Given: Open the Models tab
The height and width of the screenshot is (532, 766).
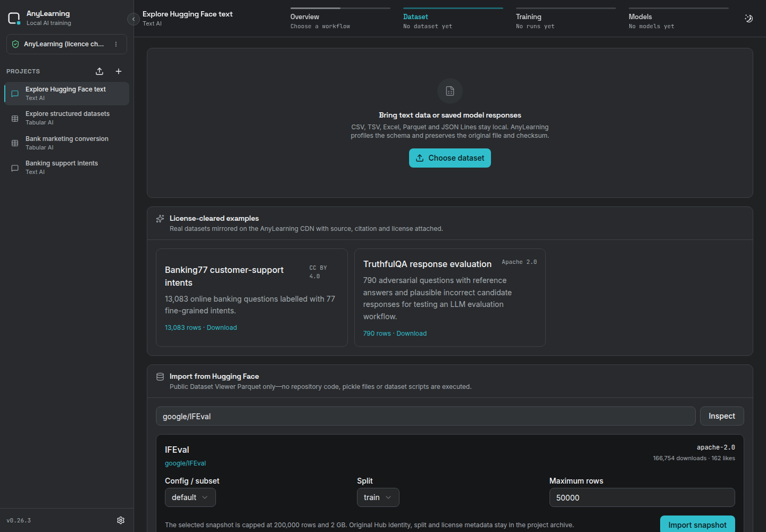Looking at the screenshot, I should (x=678, y=19).
